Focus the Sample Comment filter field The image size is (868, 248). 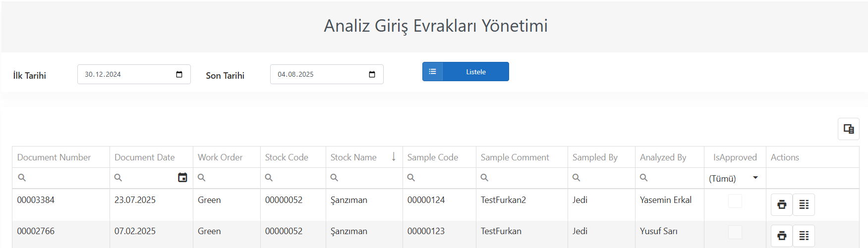click(x=521, y=178)
